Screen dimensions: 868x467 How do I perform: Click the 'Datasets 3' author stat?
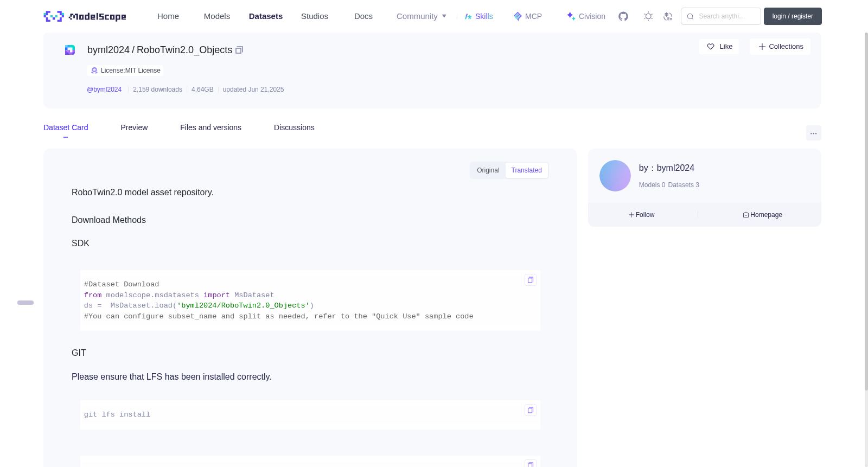(x=684, y=185)
